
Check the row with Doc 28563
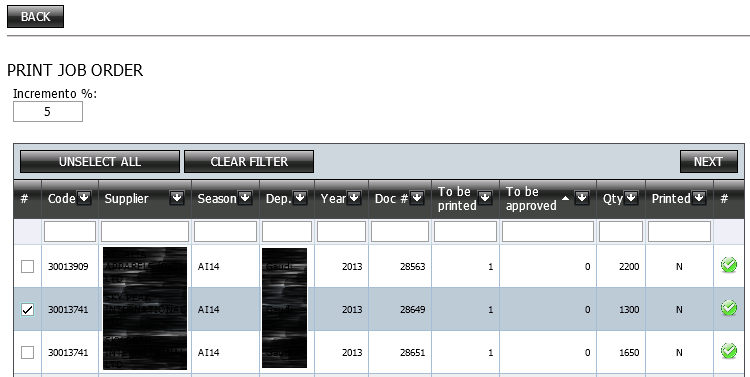tap(28, 266)
